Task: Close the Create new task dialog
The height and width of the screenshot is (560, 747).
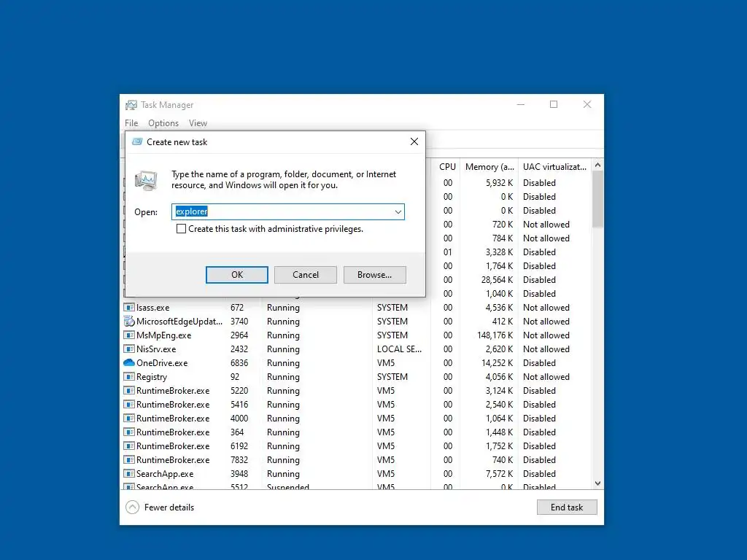Action: tap(414, 141)
